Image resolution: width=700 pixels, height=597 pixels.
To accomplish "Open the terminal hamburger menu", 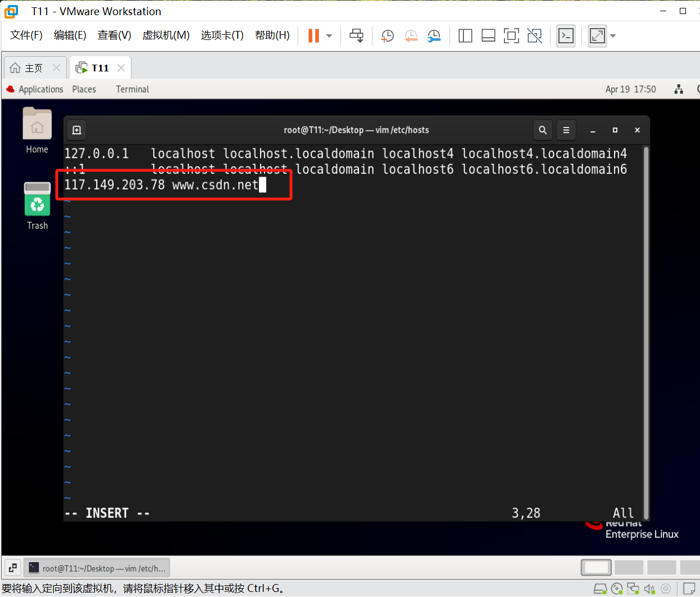I will click(566, 130).
